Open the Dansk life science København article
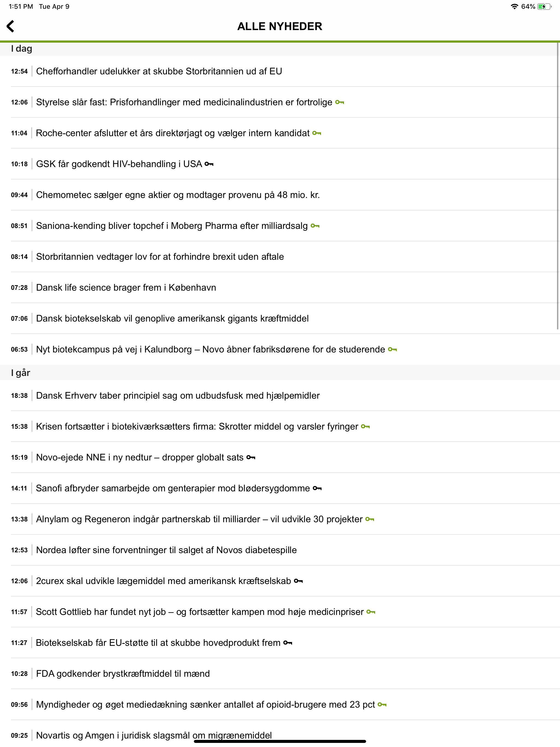The width and height of the screenshot is (560, 747). (x=126, y=287)
